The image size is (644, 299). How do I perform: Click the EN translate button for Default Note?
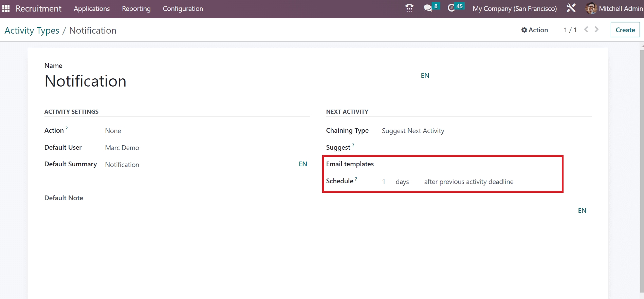[x=582, y=210]
